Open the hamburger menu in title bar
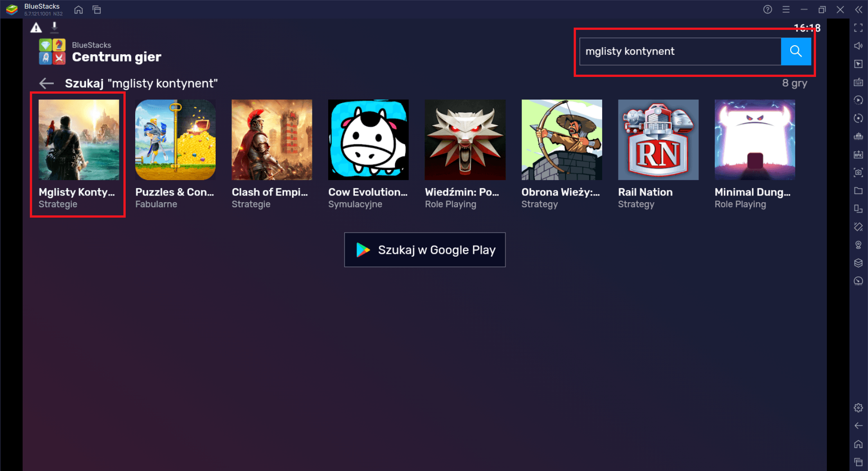This screenshot has height=471, width=868. click(786, 10)
